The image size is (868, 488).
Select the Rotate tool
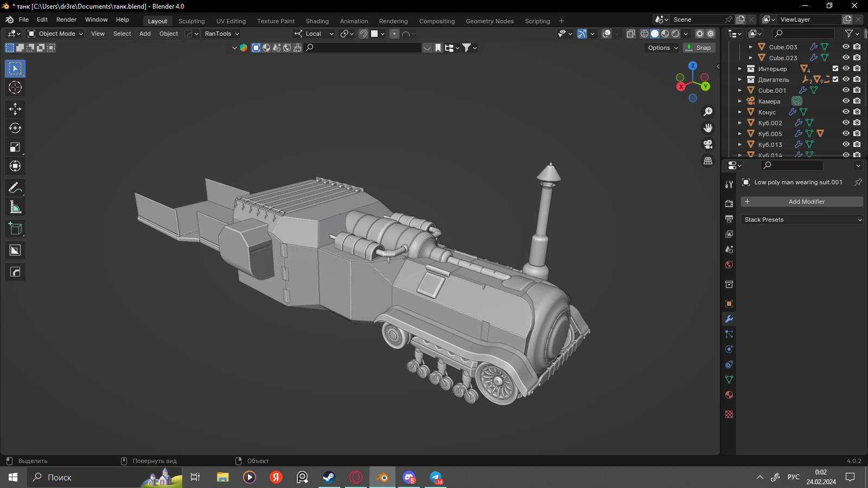point(15,128)
